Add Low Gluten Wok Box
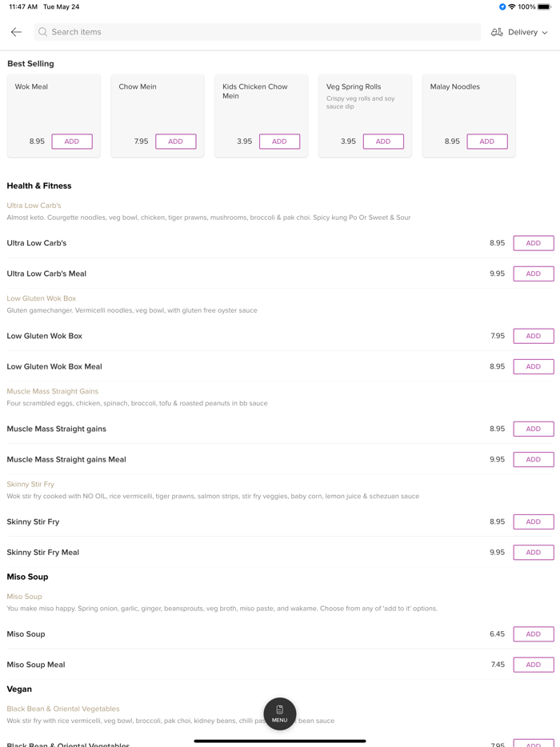This screenshot has height=747, width=560. 533,336
